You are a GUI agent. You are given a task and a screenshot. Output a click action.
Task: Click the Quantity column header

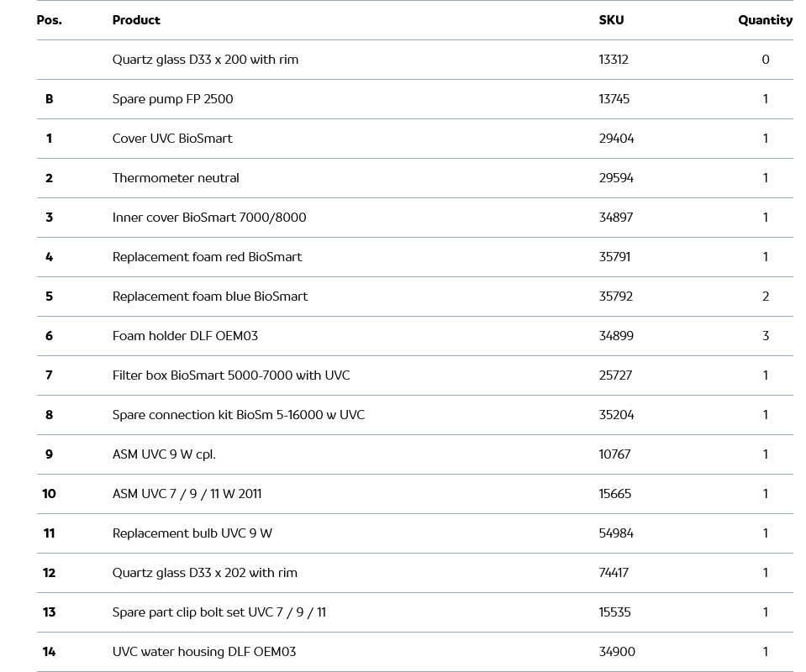point(765,20)
